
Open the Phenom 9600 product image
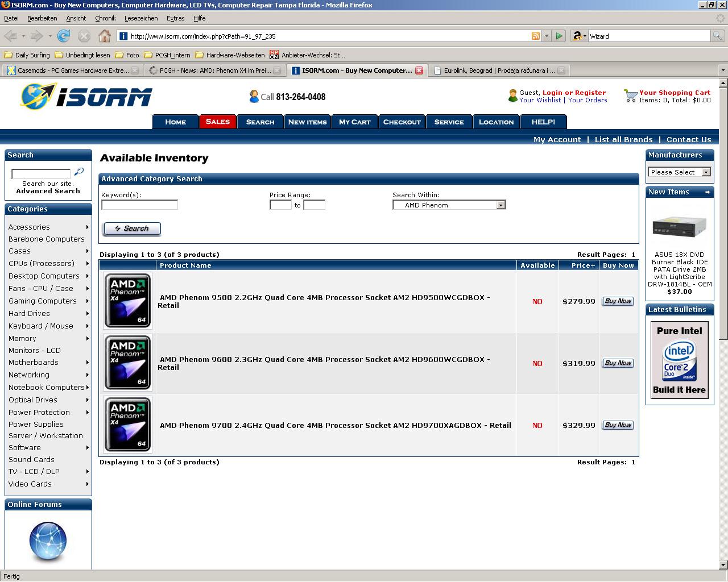click(x=127, y=363)
